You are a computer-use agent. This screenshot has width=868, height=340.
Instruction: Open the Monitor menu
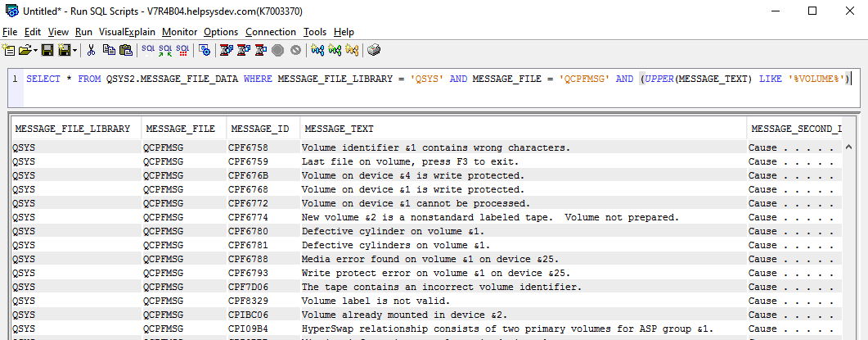(x=179, y=32)
